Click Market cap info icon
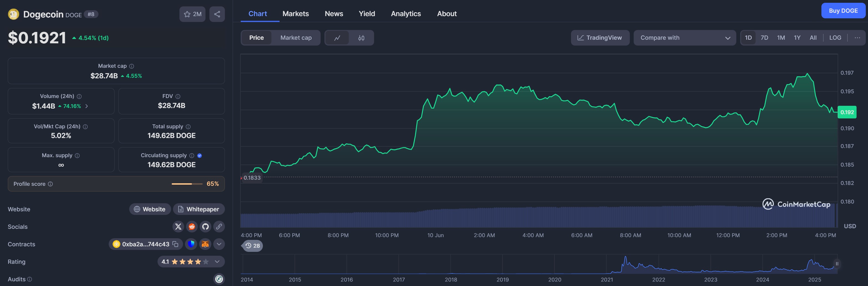868x286 pixels. tap(132, 66)
